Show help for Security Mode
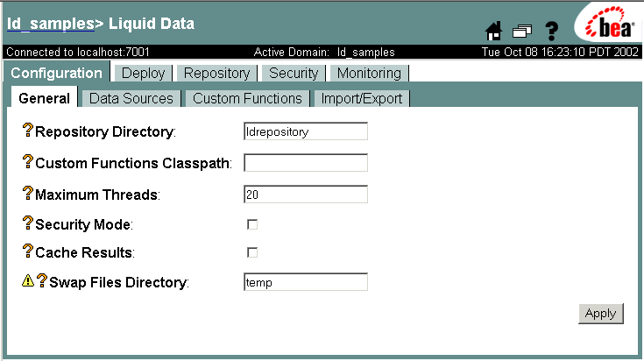 27,223
